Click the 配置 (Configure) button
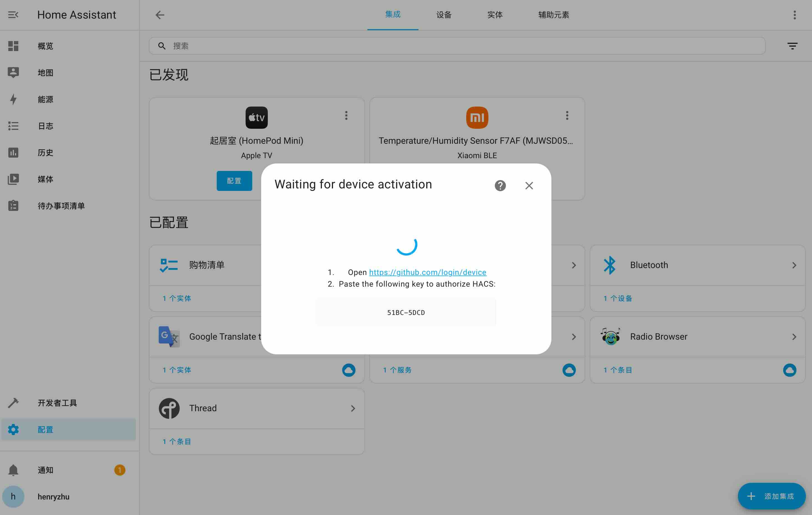Viewport: 812px width, 515px height. point(234,181)
